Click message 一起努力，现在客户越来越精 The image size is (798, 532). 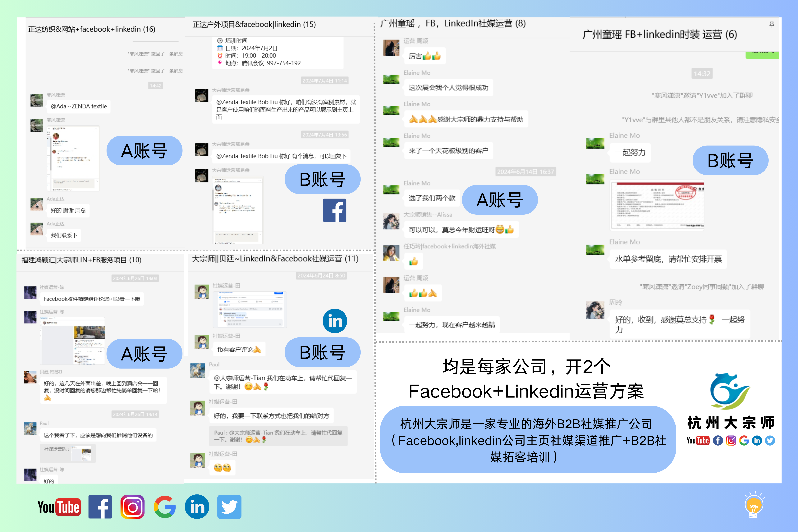tap(452, 325)
